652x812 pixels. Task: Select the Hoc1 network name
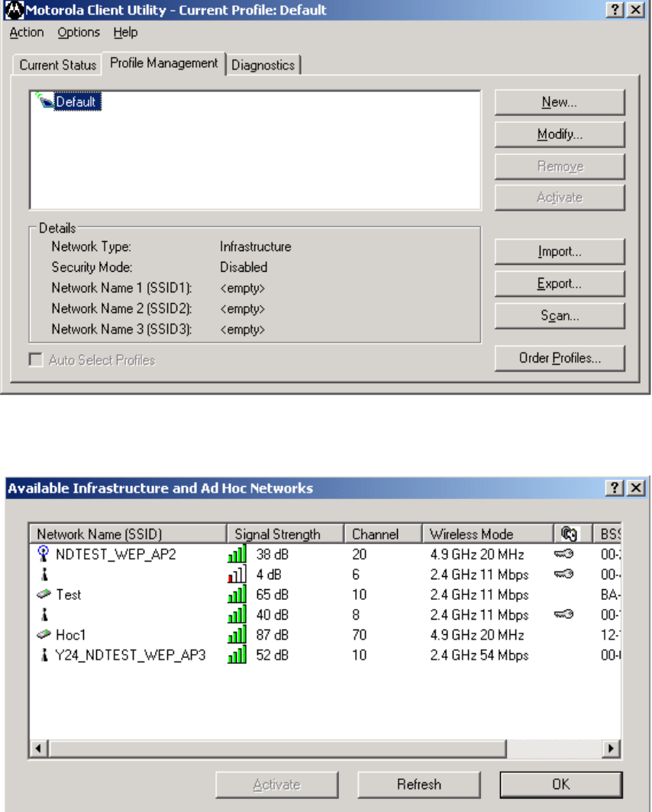click(x=70, y=635)
